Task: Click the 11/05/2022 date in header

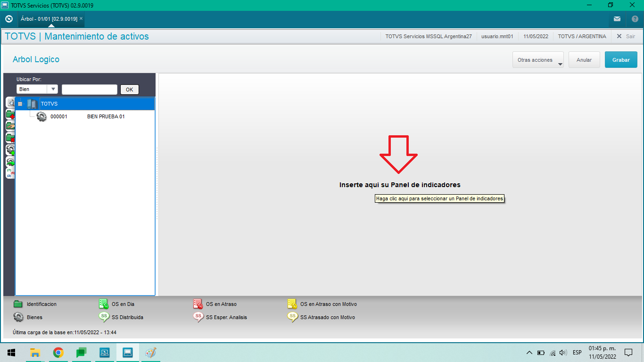Action: coord(536,36)
